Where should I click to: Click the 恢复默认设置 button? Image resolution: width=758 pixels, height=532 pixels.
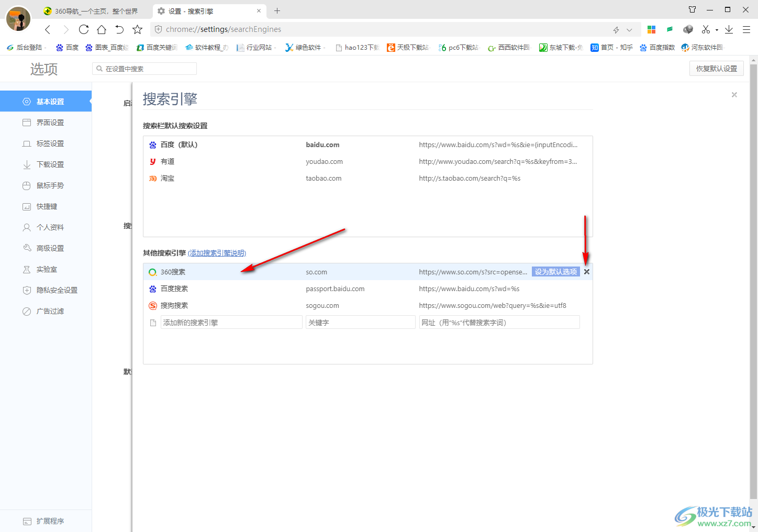(716, 69)
